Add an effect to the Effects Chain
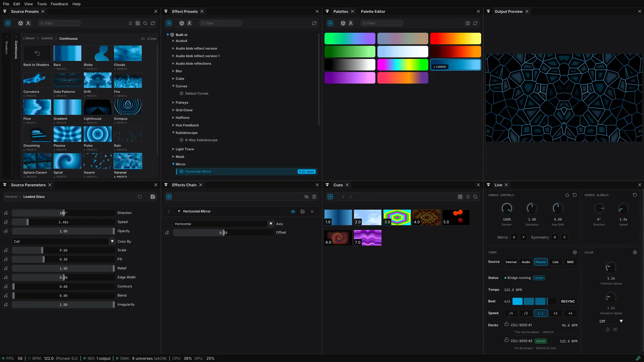 pyautogui.click(x=169, y=197)
